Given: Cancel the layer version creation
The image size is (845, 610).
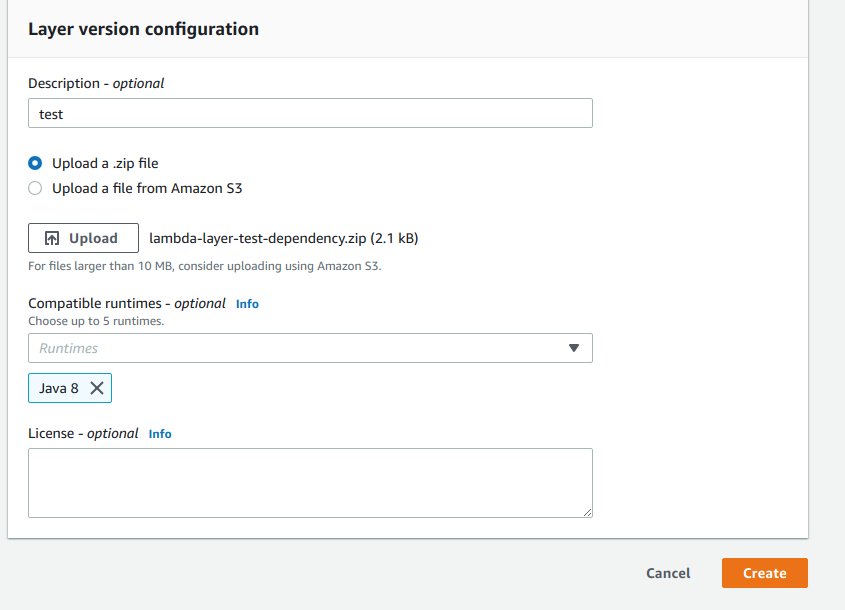Looking at the screenshot, I should 668,573.
